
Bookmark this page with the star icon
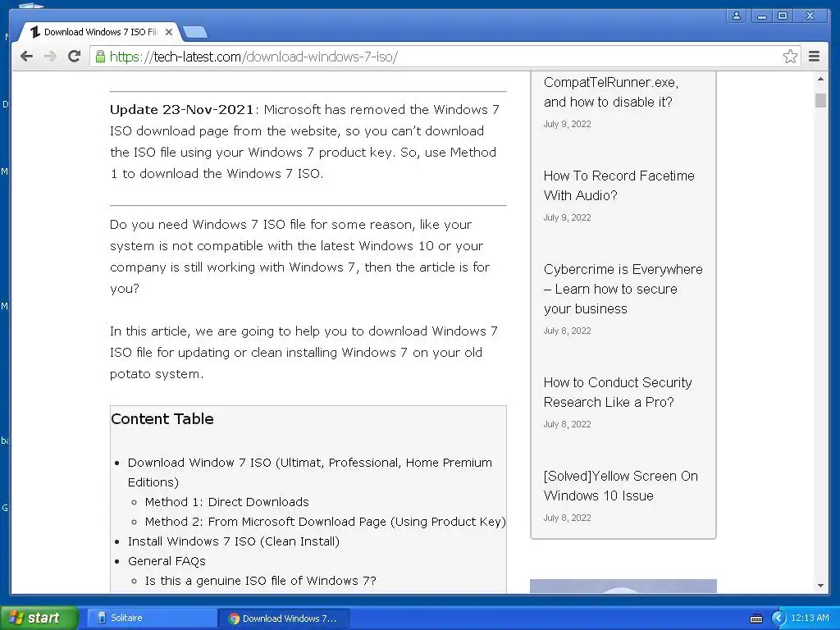coord(790,57)
